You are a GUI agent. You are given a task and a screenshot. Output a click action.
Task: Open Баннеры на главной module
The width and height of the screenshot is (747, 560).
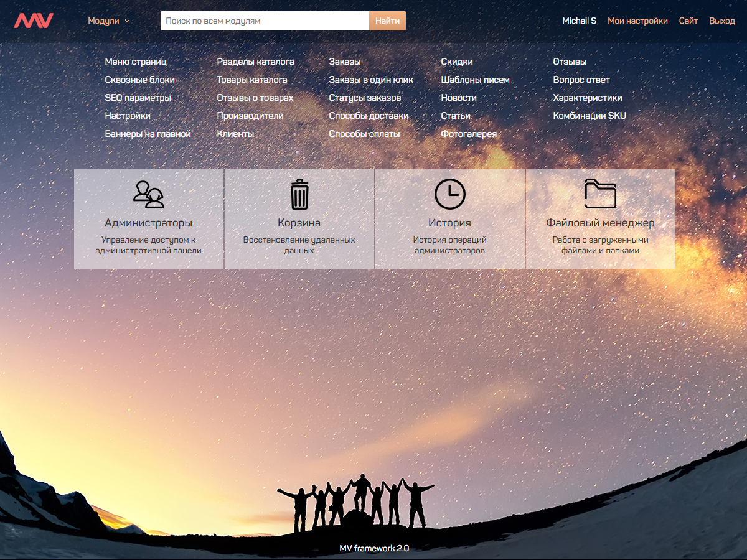coord(148,134)
